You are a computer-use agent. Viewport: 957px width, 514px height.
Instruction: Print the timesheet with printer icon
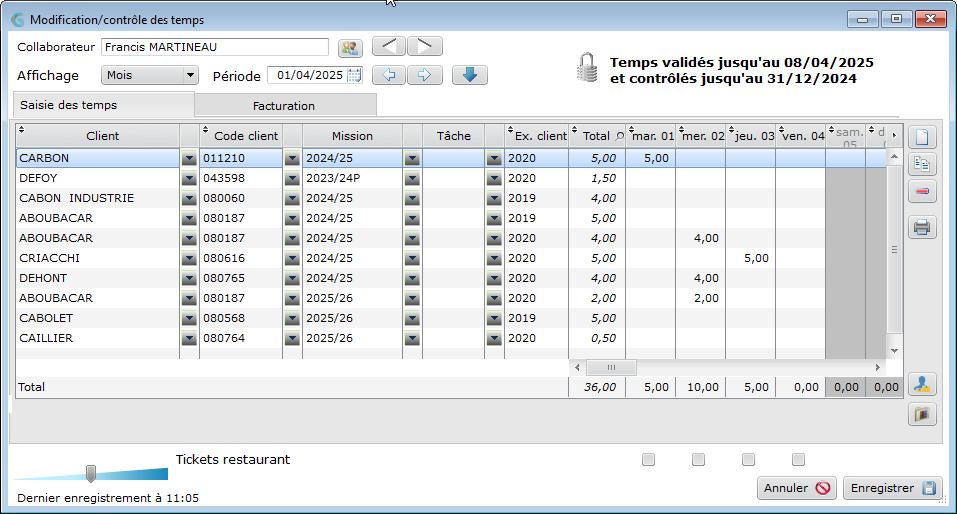[x=922, y=228]
